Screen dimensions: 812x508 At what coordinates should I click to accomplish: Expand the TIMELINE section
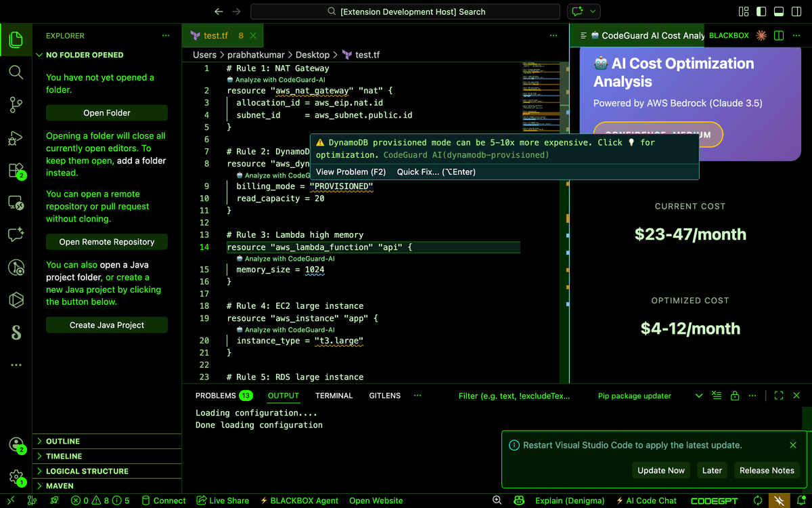pyautogui.click(x=107, y=456)
